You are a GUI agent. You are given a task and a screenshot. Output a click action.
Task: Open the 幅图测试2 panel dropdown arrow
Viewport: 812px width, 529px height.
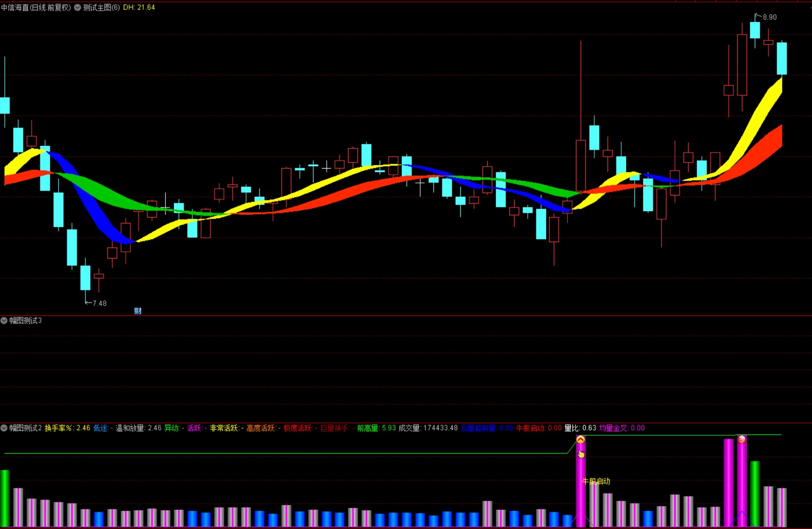(x=4, y=428)
